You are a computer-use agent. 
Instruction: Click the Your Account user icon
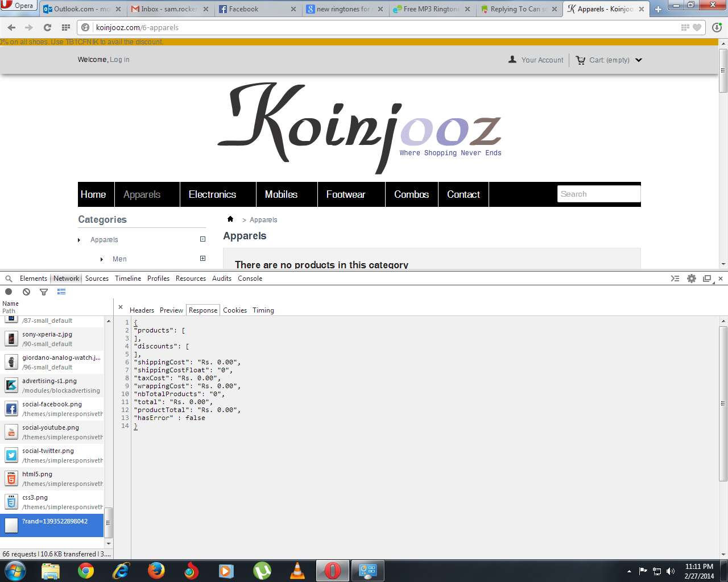pyautogui.click(x=512, y=59)
